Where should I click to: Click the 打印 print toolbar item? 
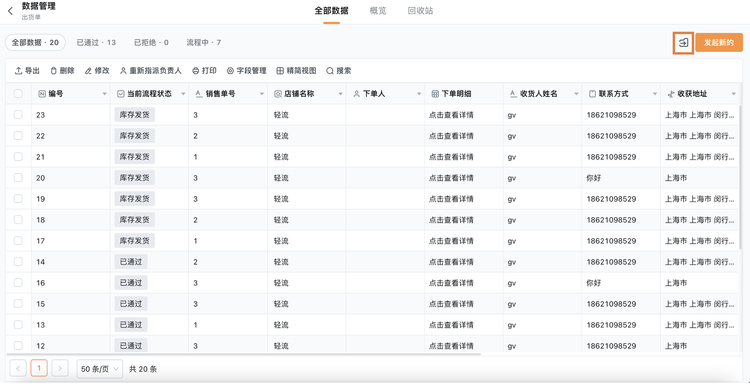pos(204,71)
